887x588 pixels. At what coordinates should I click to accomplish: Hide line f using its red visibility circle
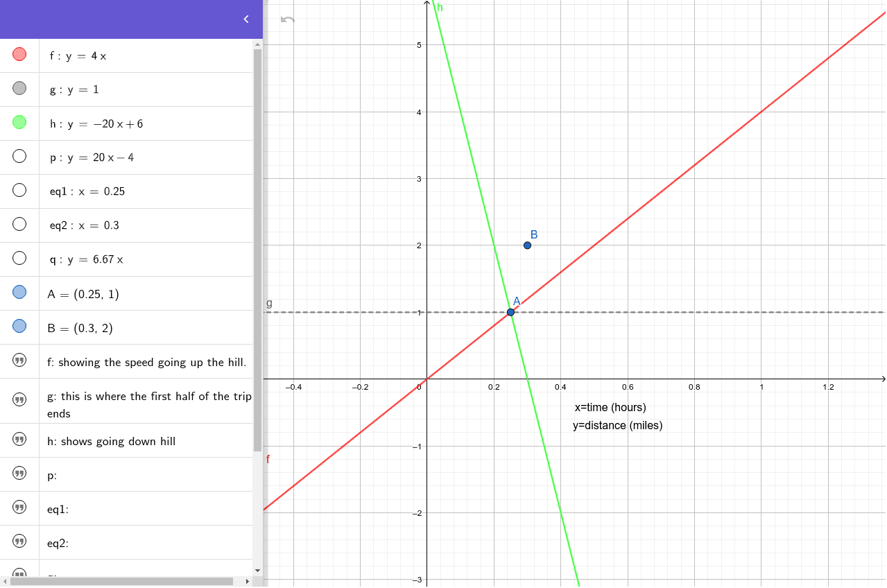19,53
